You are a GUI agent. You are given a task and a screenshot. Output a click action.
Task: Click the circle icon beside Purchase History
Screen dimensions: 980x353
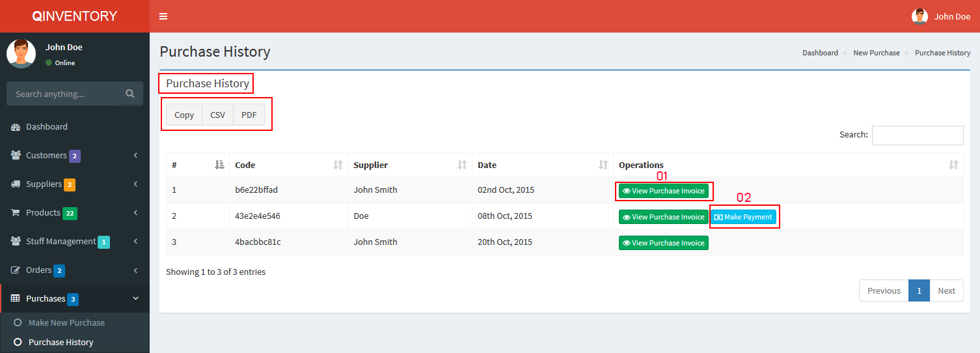[18, 343]
